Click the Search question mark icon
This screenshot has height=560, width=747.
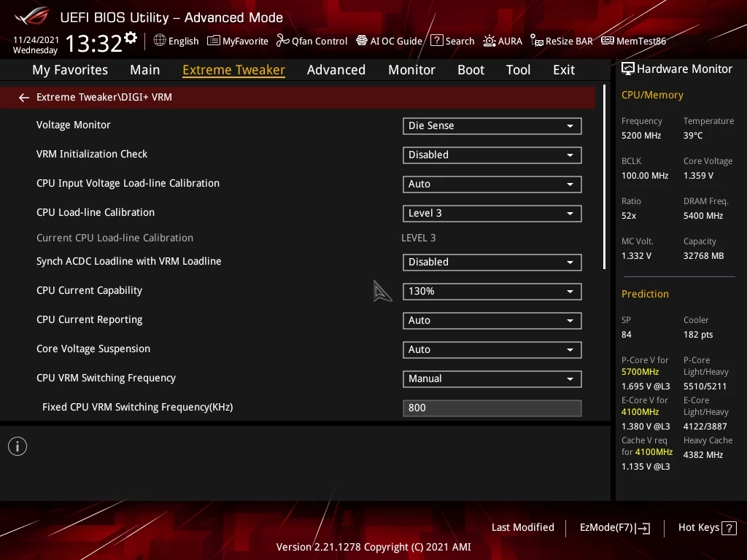tap(436, 41)
